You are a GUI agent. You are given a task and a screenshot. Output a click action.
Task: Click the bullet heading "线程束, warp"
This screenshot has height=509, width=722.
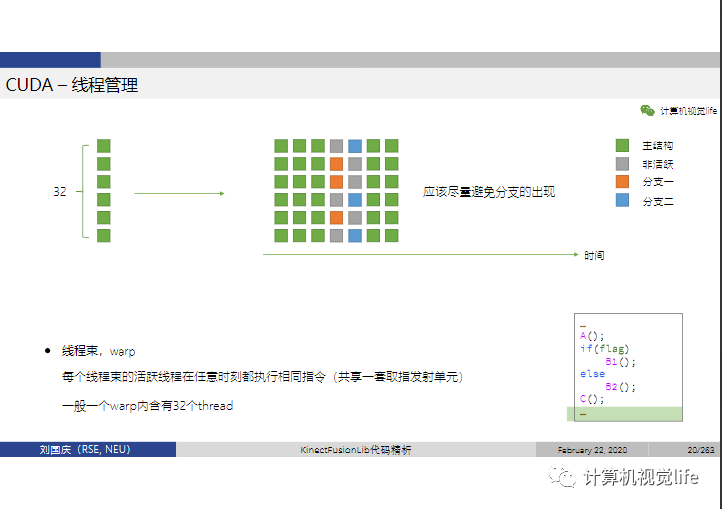coord(99,351)
